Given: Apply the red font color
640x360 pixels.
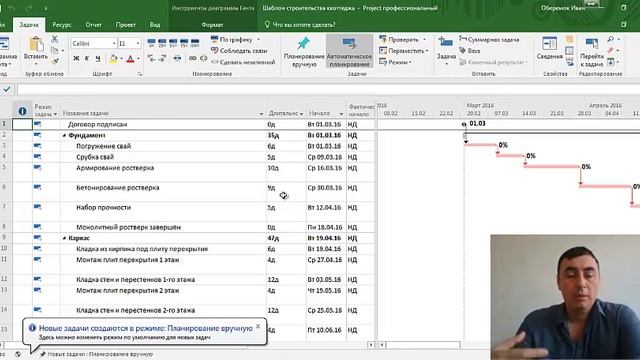Looking at the screenshot, I should coord(130,59).
